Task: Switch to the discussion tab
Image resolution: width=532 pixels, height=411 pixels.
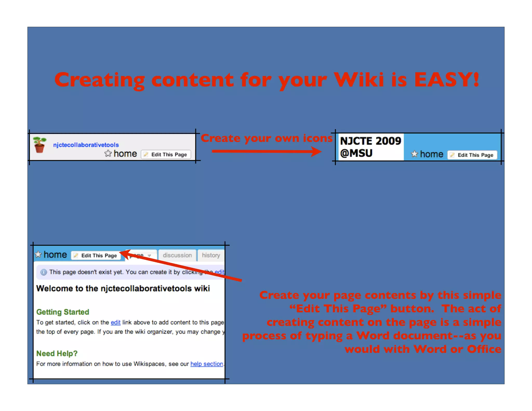Action: tap(177, 255)
